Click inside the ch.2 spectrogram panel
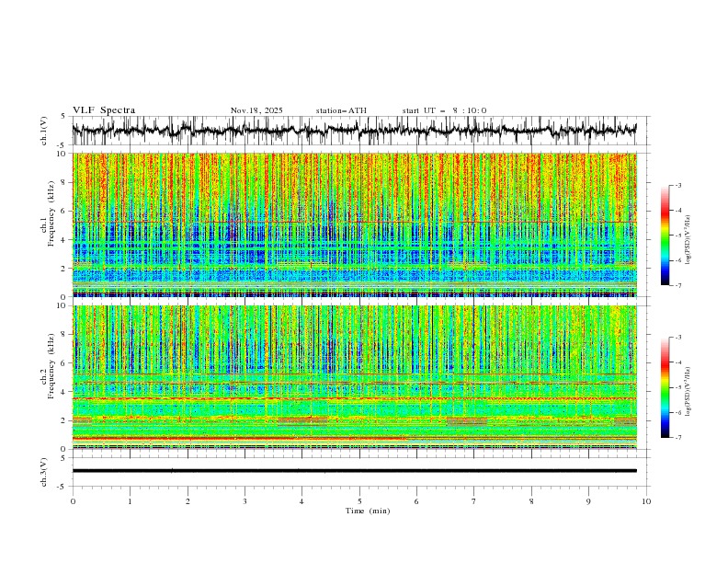728x563 pixels. tap(354, 377)
